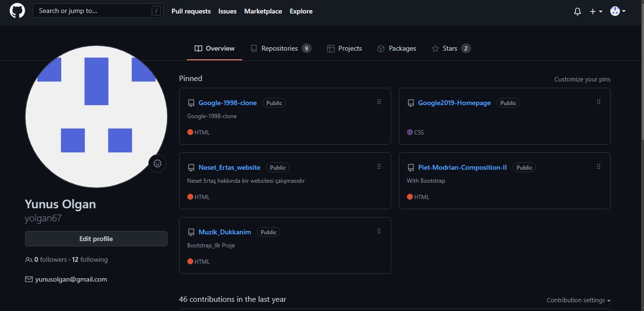Open Google2019-Homepage repository

pyautogui.click(x=454, y=103)
